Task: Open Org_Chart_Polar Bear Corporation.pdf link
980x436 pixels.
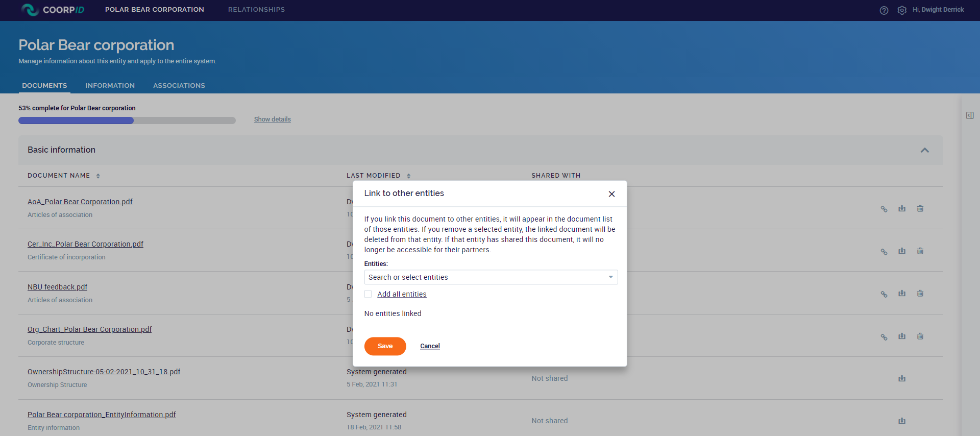Action: [x=89, y=329]
